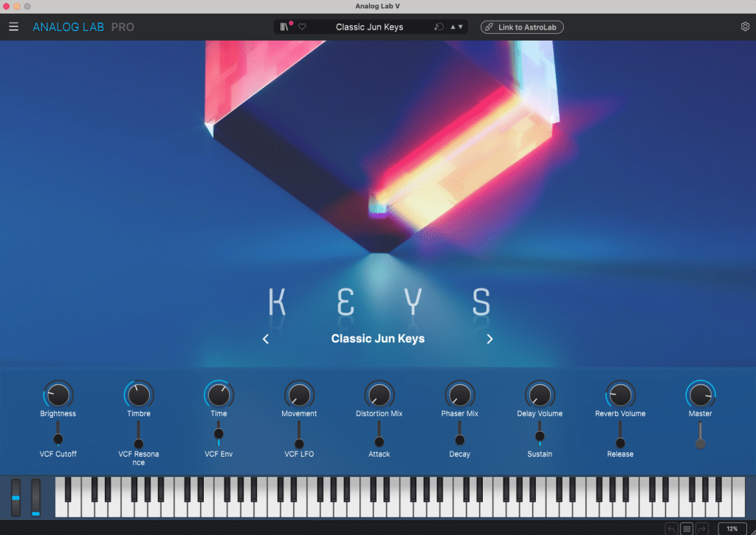756x535 pixels.
Task: Open the hamburger main menu
Action: coord(13,27)
